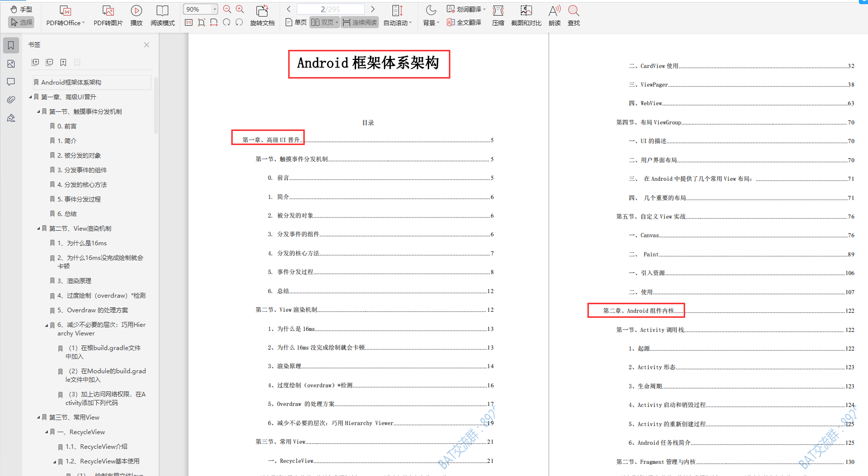Click 压缩 compress tool
The image size is (868, 476).
pyautogui.click(x=498, y=16)
